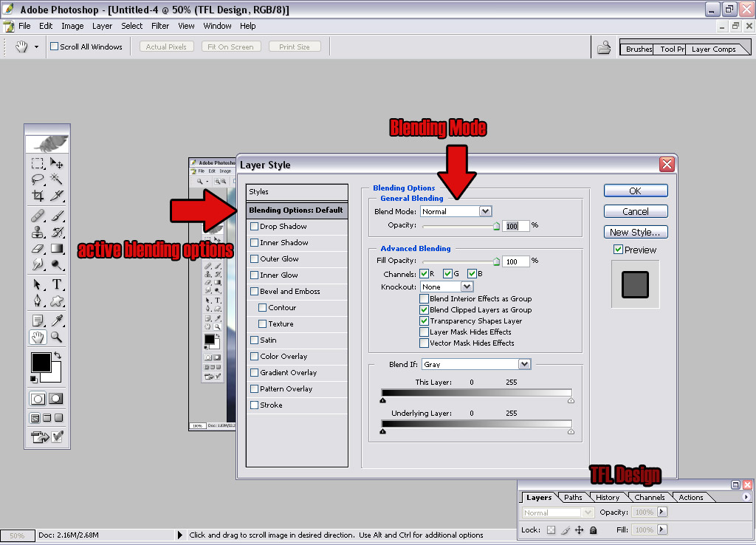The width and height of the screenshot is (756, 545).
Task: Select the Blur tool
Action: (x=38, y=264)
